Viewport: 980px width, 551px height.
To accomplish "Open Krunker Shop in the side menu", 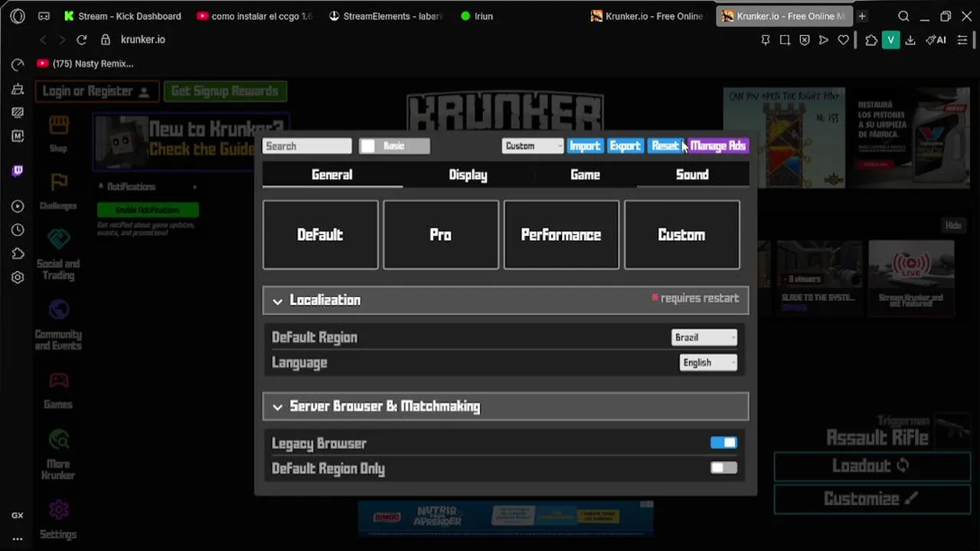I will [x=58, y=134].
